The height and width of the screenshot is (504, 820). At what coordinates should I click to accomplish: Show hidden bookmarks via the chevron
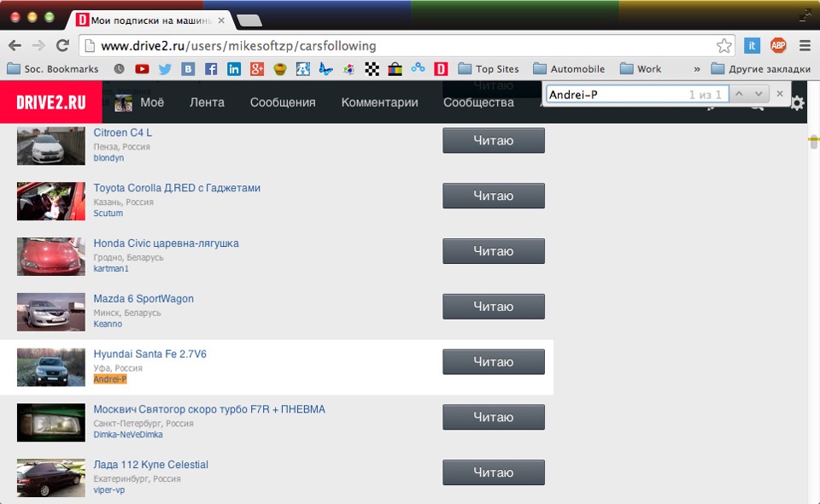point(697,69)
